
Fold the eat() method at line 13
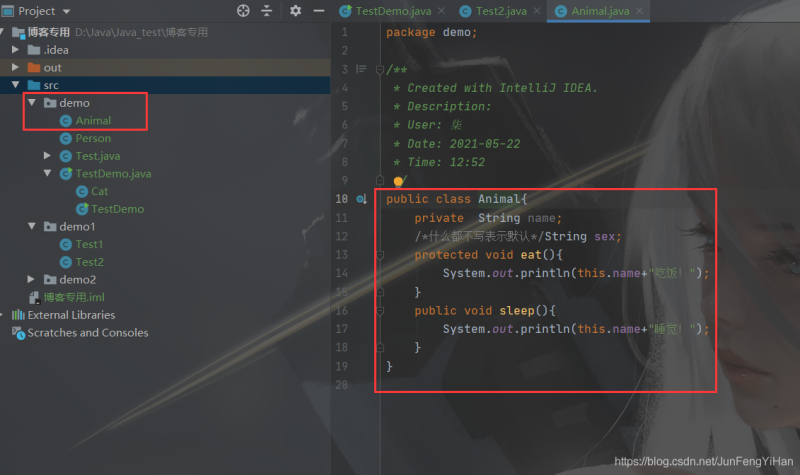click(x=379, y=255)
